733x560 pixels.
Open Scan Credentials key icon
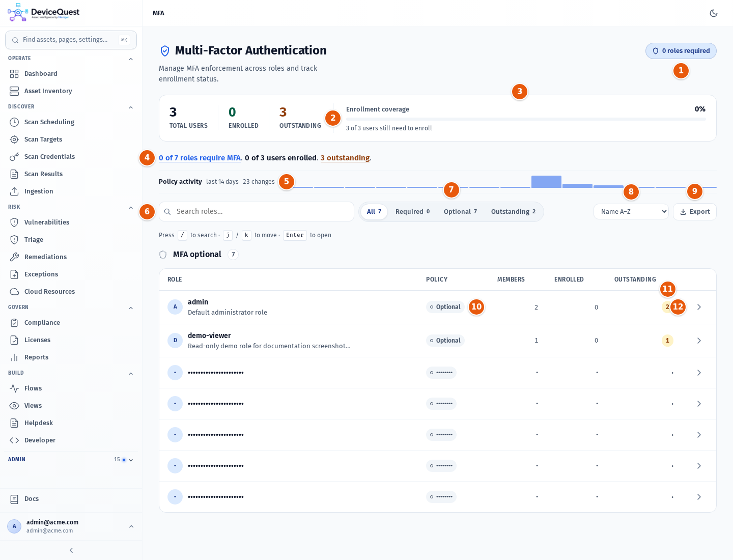(14, 157)
